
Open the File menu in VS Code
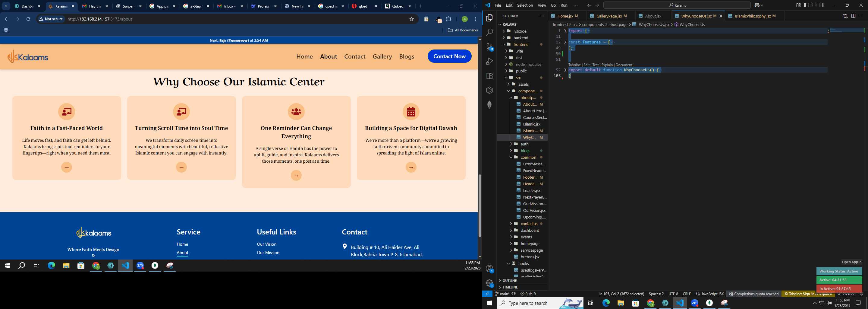(498, 5)
